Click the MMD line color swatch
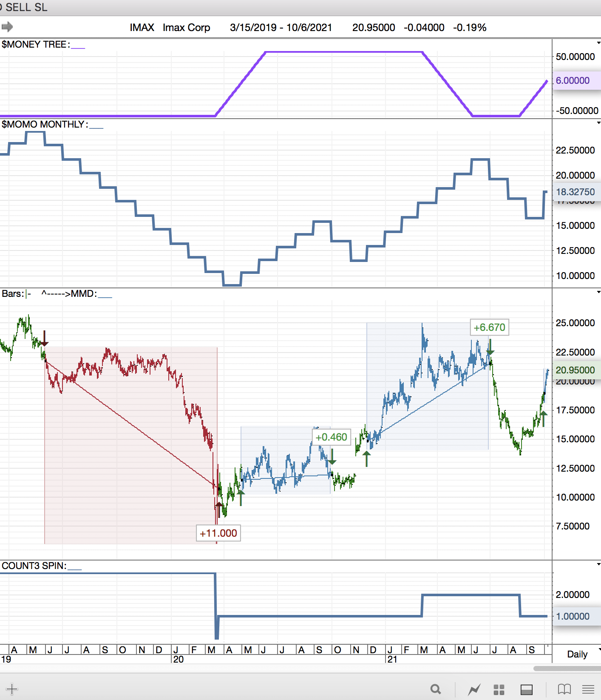 coord(105,297)
